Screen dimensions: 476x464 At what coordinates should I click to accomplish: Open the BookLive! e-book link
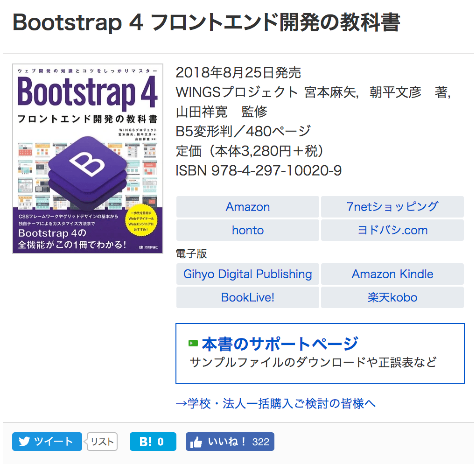point(247,297)
